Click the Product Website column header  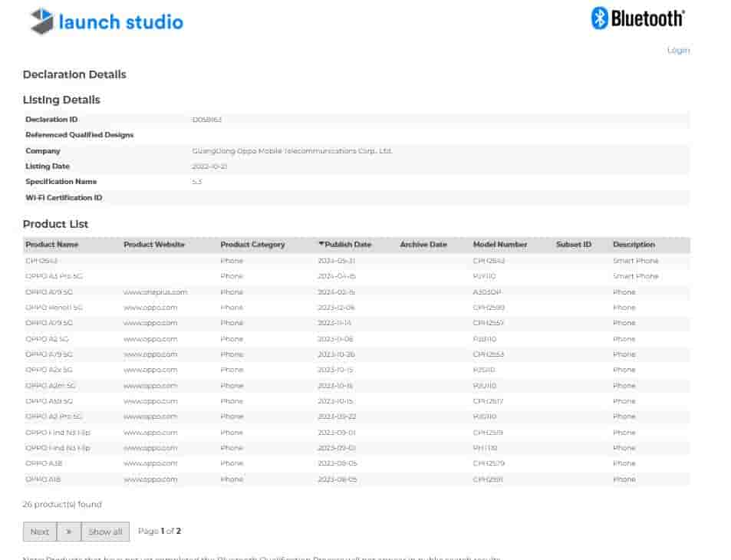153,245
